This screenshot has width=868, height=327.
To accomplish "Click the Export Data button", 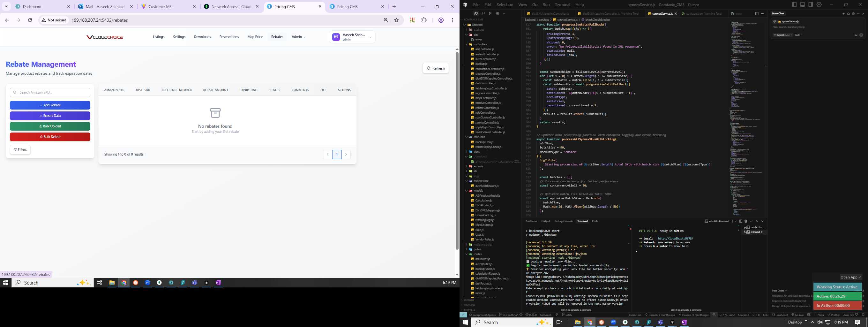I will point(50,116).
